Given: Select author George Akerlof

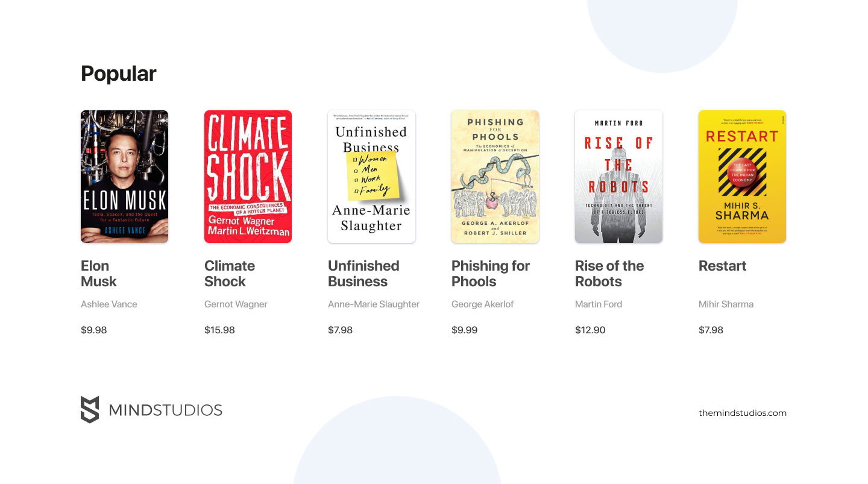Looking at the screenshot, I should pos(482,304).
